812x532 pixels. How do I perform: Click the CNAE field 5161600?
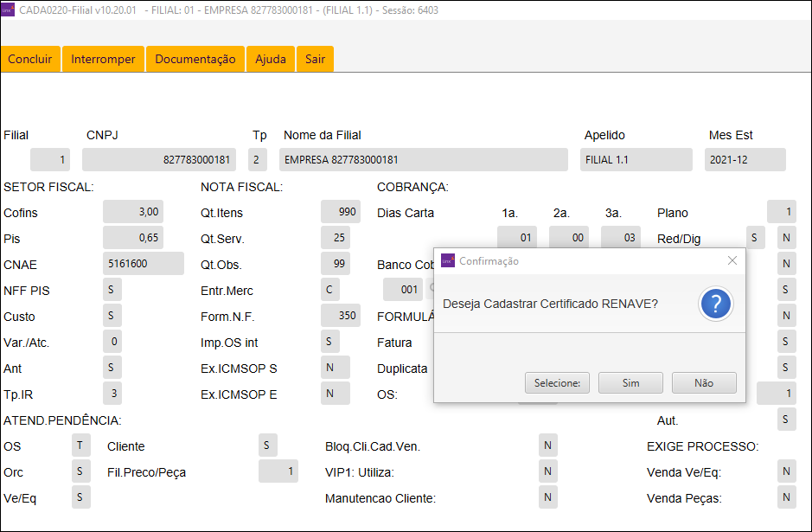[144, 263]
